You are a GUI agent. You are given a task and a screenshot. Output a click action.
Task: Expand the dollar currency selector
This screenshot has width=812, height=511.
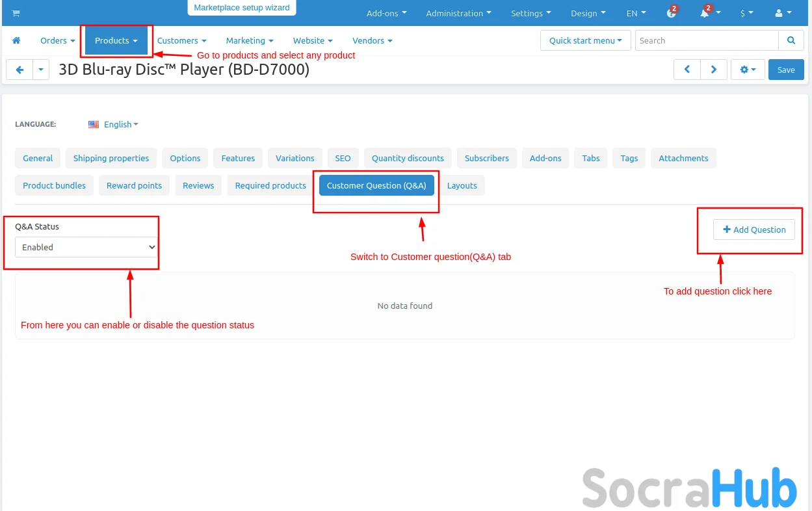point(746,13)
